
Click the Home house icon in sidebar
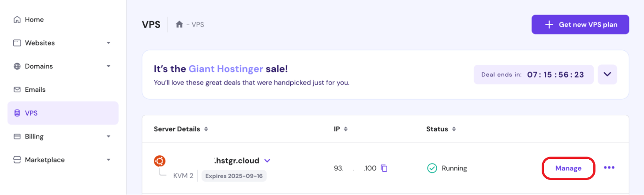[17, 20]
